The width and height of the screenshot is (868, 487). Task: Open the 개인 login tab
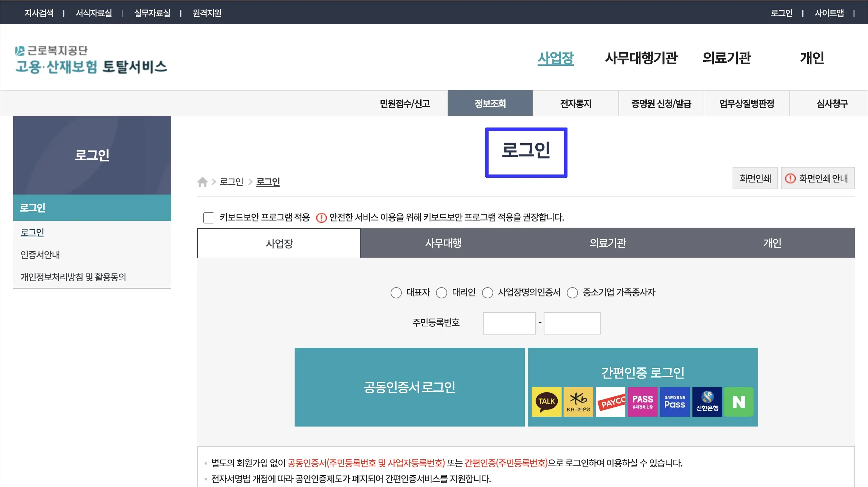772,243
